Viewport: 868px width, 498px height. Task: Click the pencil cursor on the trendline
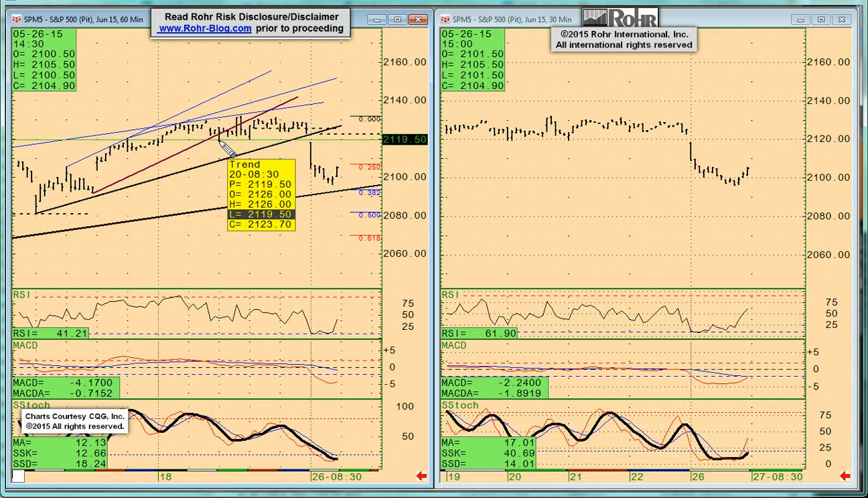click(226, 148)
